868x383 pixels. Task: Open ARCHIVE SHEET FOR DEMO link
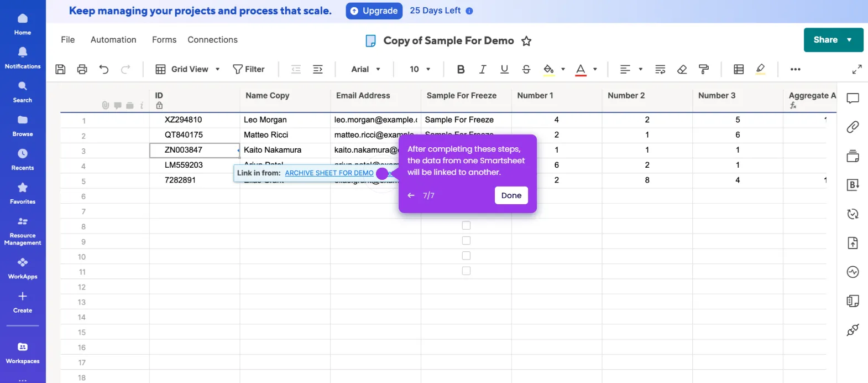coord(329,173)
